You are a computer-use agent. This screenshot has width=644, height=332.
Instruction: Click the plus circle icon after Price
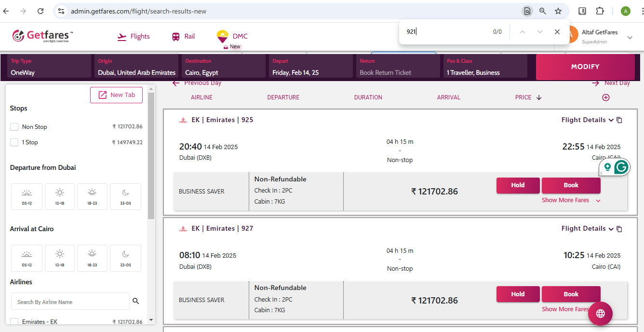coord(606,97)
